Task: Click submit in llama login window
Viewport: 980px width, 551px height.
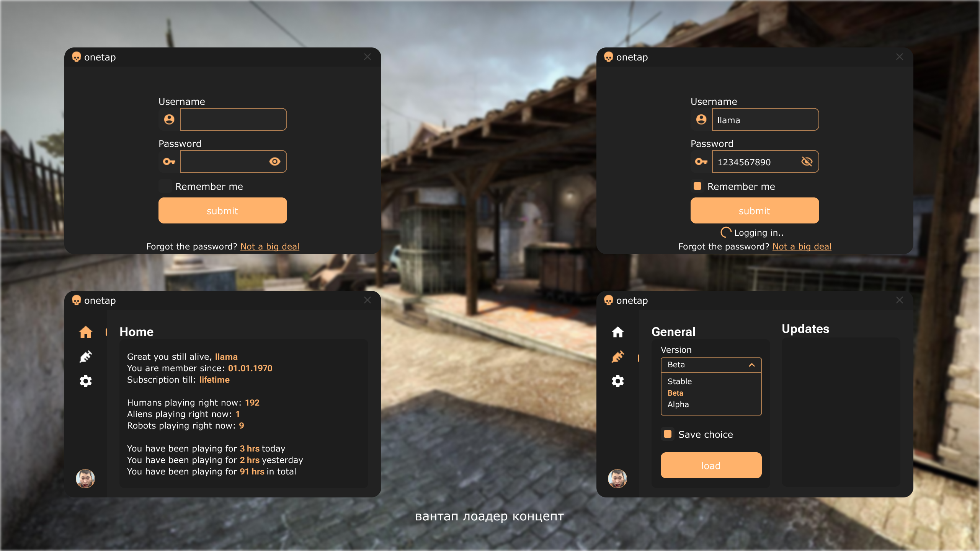Action: 755,210
